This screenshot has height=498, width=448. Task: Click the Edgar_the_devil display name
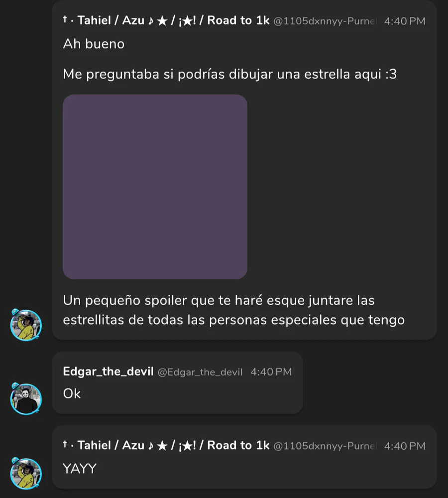pyautogui.click(x=109, y=372)
